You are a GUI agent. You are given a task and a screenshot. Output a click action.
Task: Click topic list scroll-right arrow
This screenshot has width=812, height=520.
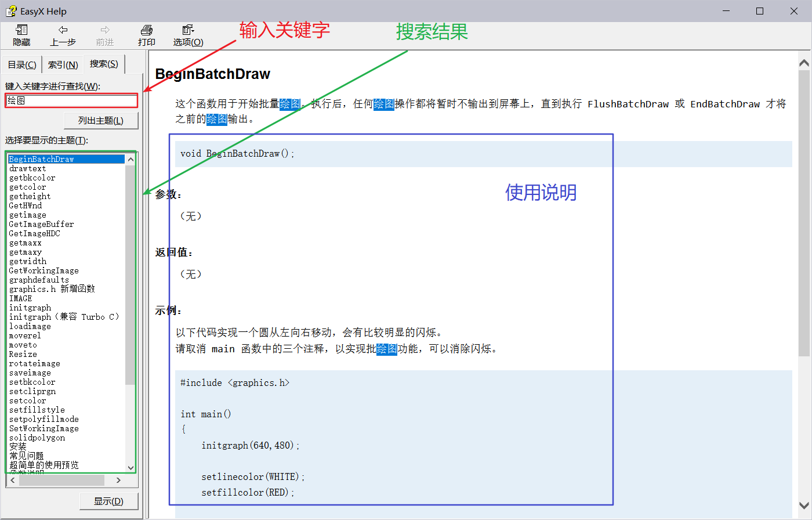118,480
